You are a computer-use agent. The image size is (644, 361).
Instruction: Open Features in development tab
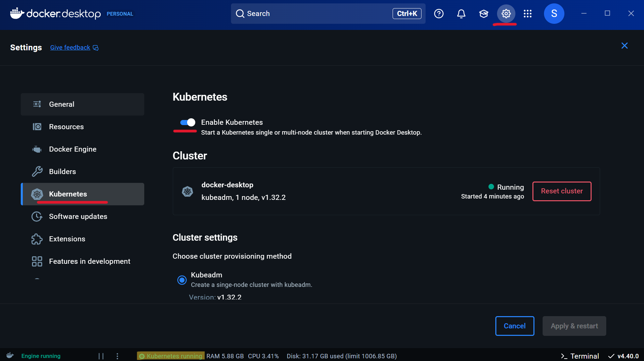tap(82, 261)
